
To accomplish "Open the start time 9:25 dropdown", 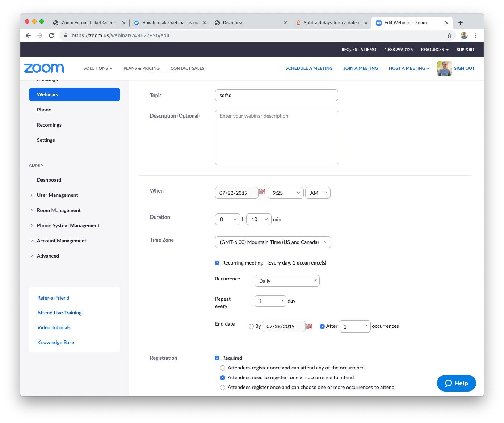I will [x=286, y=193].
